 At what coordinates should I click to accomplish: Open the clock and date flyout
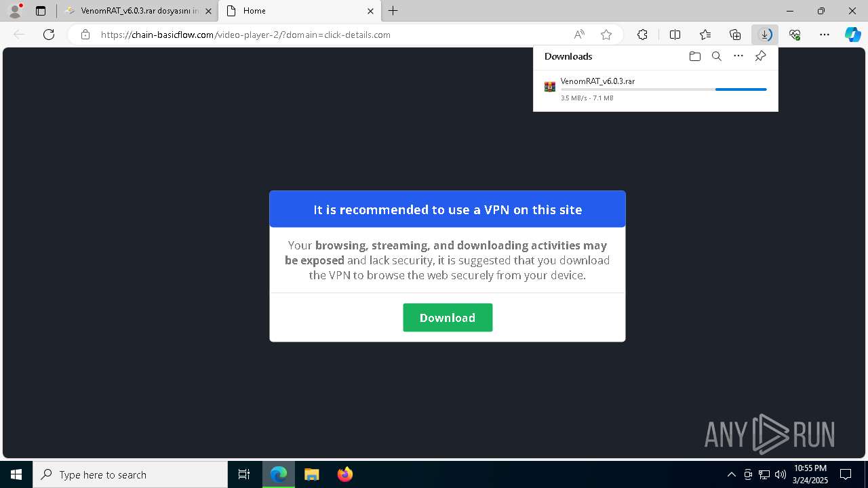[810, 474]
